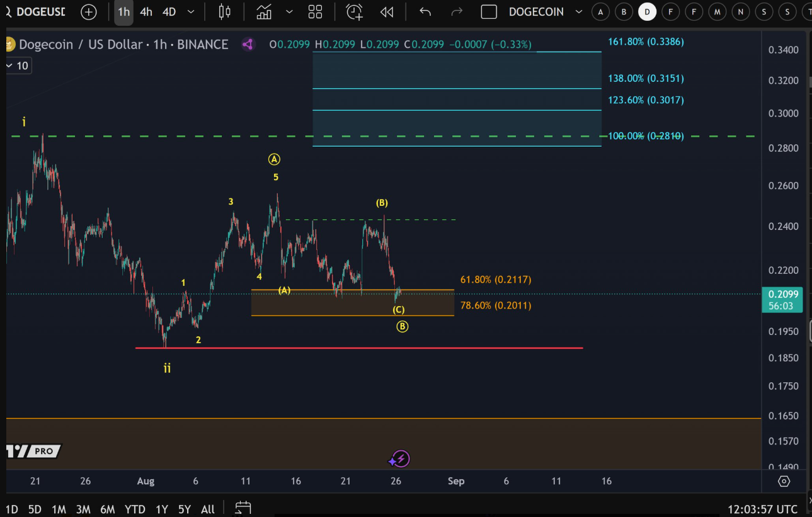The height and width of the screenshot is (517, 812).
Task: Set the date range to 3M
Action: click(x=83, y=509)
